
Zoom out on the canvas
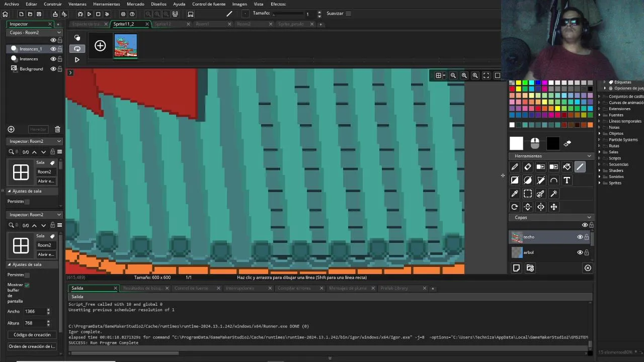tap(453, 75)
